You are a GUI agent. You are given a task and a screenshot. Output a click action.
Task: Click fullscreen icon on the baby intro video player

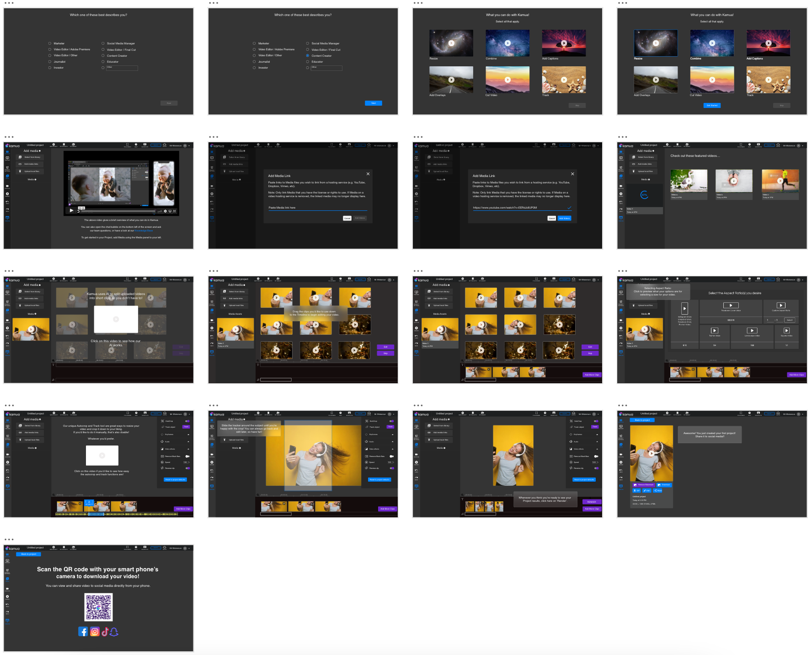coord(174,211)
